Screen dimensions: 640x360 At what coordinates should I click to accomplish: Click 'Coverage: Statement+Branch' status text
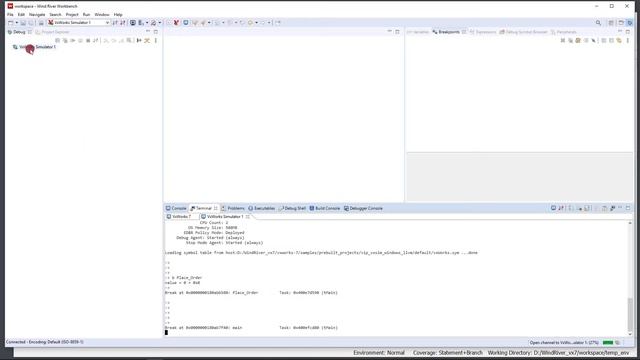coord(447,353)
